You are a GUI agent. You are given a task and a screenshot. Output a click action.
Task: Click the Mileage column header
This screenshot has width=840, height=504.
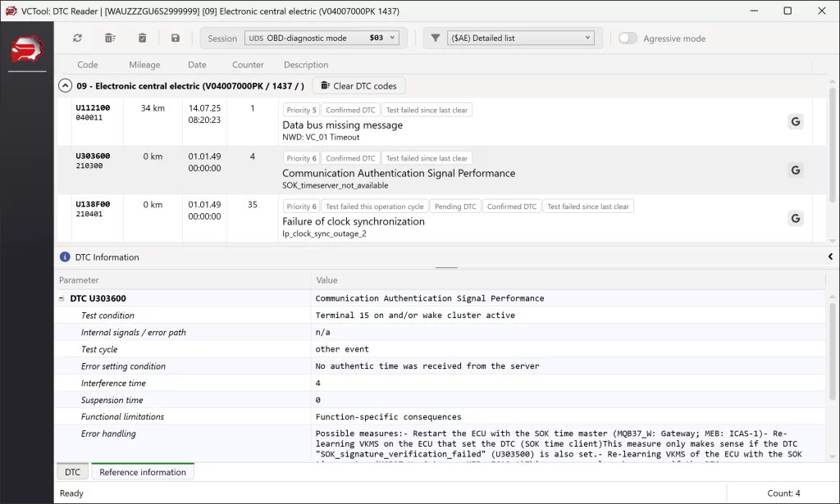tap(144, 65)
